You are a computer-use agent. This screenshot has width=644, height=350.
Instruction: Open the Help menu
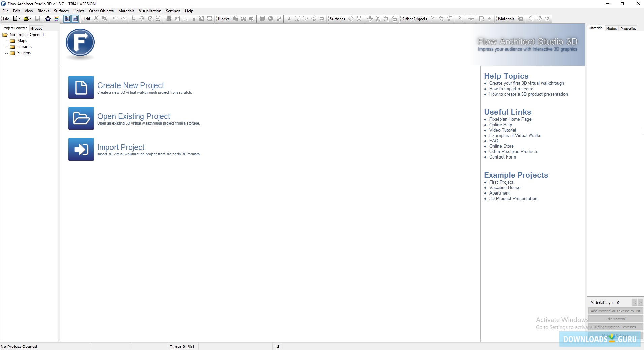(189, 11)
